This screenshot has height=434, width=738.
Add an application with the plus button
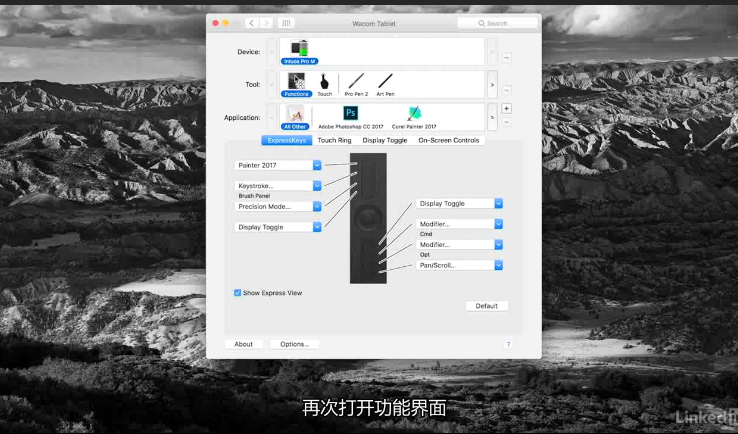[x=506, y=109]
